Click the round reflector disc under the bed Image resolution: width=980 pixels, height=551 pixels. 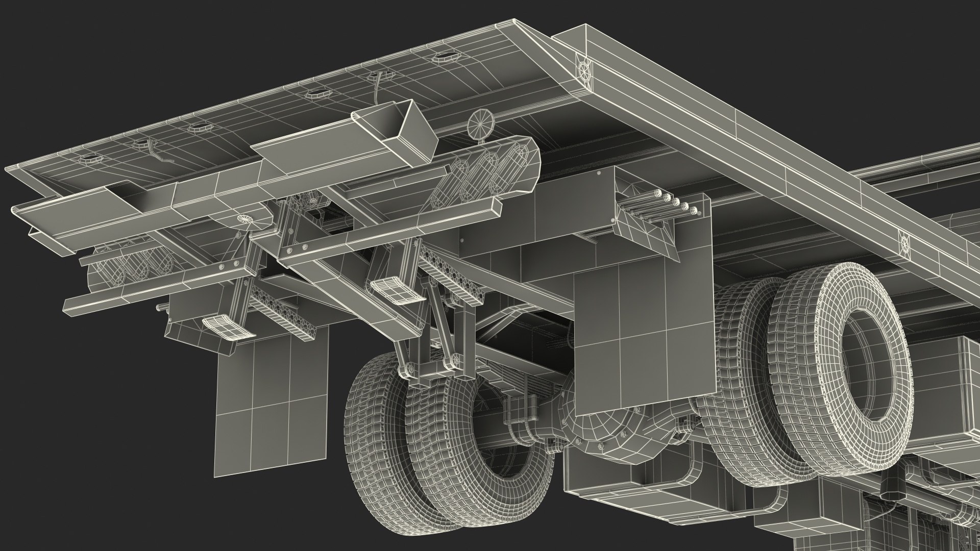pyautogui.click(x=481, y=124)
